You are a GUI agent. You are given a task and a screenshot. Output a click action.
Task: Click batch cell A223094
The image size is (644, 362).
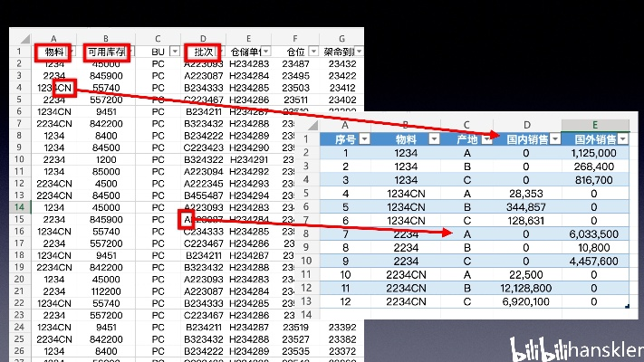coord(203,172)
